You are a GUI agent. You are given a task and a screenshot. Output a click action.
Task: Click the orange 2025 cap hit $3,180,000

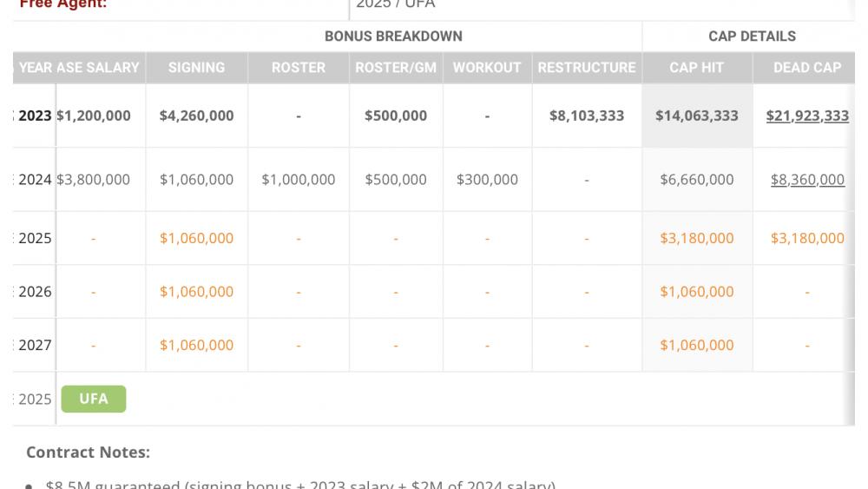click(697, 238)
